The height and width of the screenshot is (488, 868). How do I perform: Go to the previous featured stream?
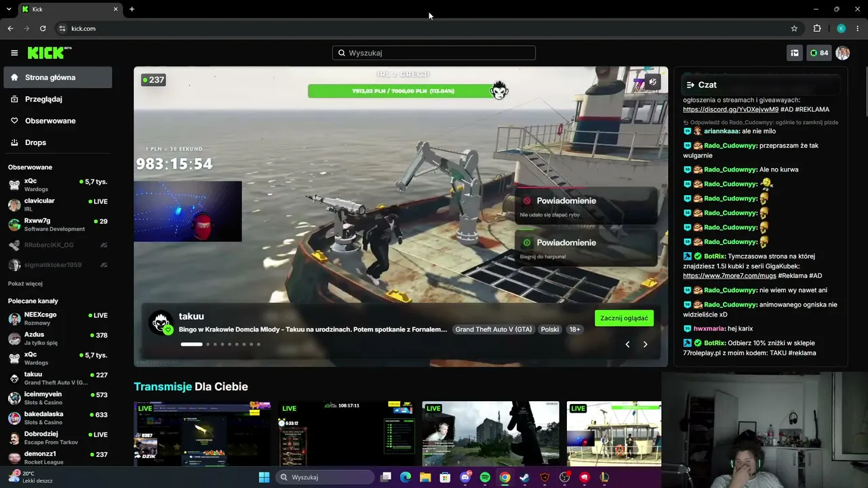627,344
